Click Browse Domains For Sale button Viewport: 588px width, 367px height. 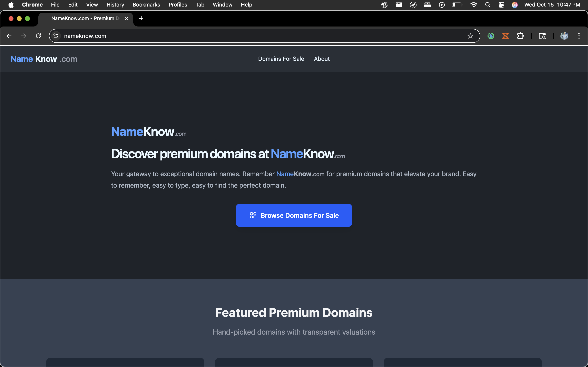[294, 215]
